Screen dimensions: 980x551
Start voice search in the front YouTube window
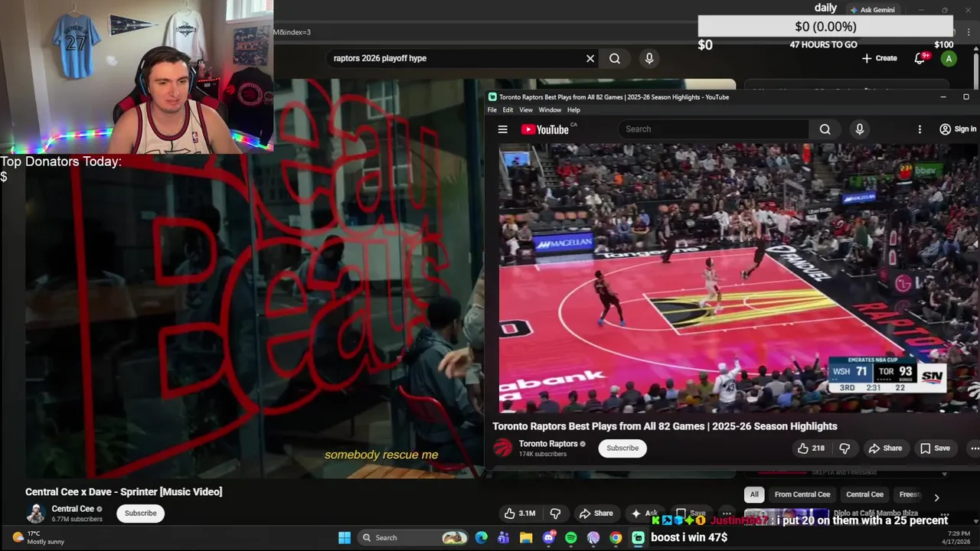859,129
